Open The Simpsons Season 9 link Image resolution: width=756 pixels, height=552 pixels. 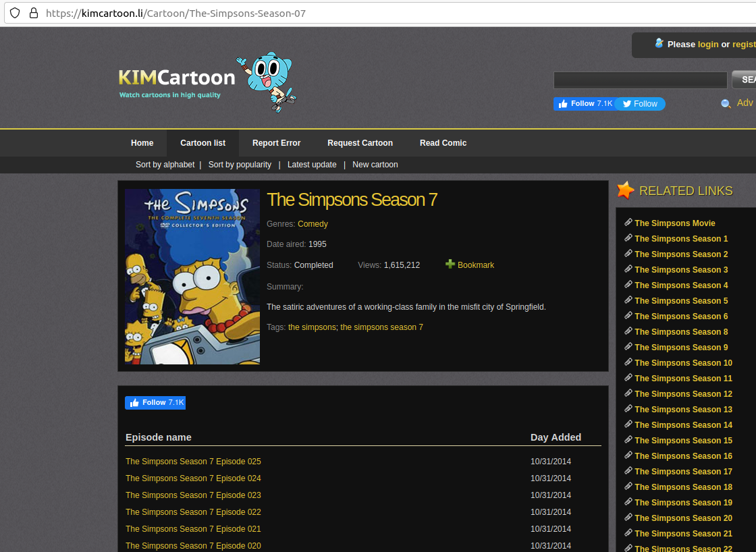(681, 347)
